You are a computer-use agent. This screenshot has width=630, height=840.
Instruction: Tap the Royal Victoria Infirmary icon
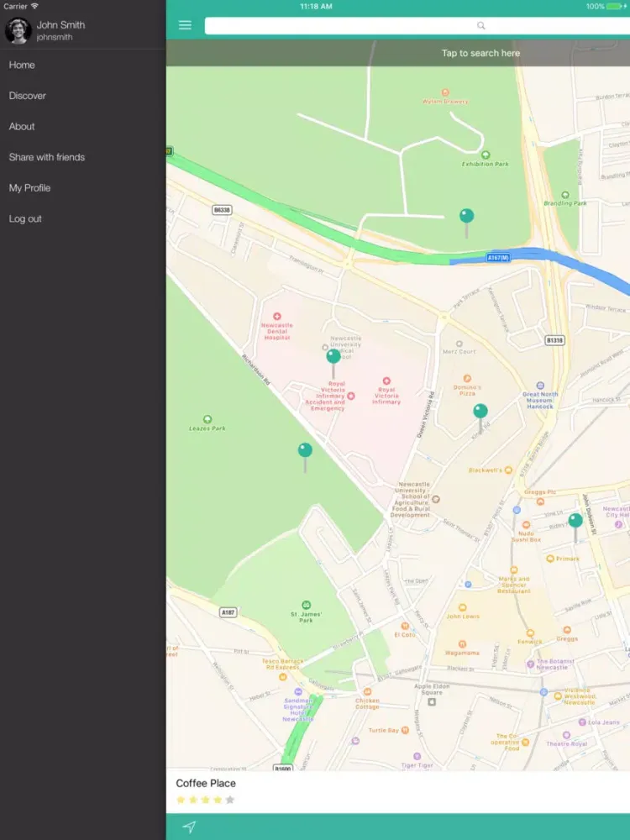[386, 381]
